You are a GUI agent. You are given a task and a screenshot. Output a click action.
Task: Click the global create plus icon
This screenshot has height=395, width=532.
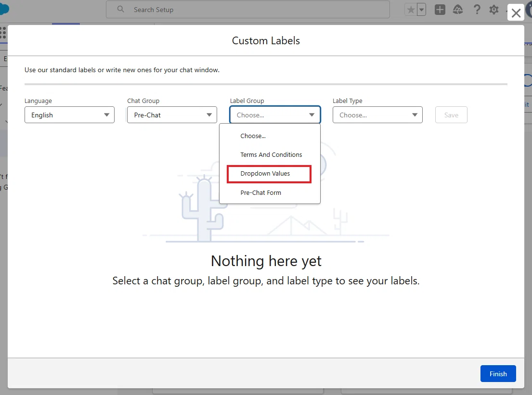(440, 10)
